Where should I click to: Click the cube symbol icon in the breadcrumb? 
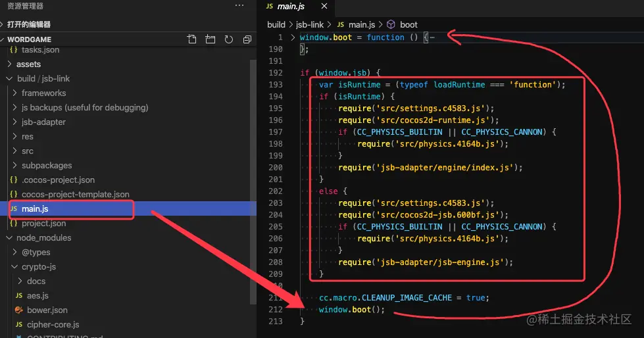click(x=391, y=24)
